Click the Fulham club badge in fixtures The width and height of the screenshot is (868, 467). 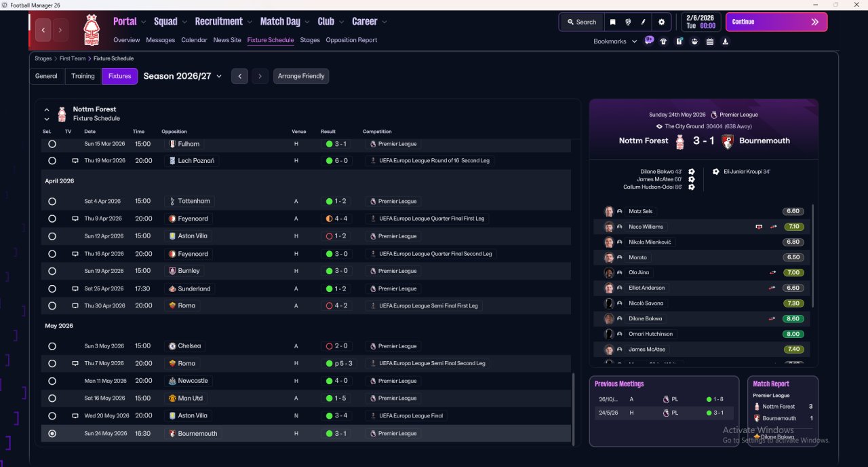(172, 144)
